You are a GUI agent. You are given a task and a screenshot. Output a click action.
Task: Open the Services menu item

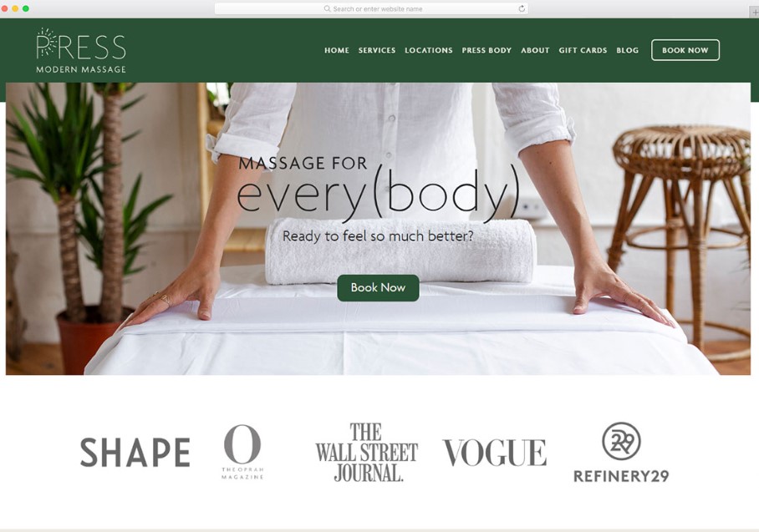click(377, 50)
